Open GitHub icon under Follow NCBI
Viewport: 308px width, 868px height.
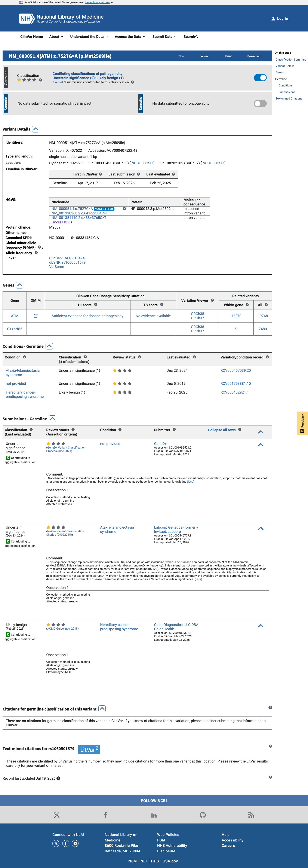pyautogui.click(x=203, y=815)
